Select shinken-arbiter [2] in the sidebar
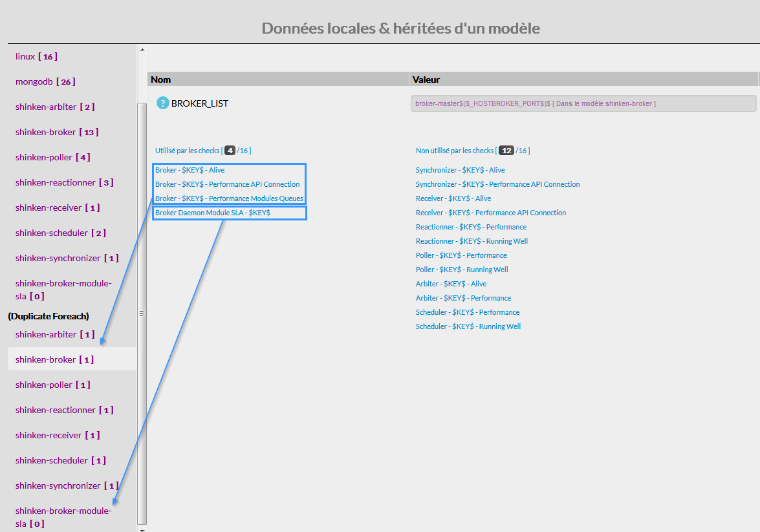The image size is (760, 532). pyautogui.click(x=55, y=107)
